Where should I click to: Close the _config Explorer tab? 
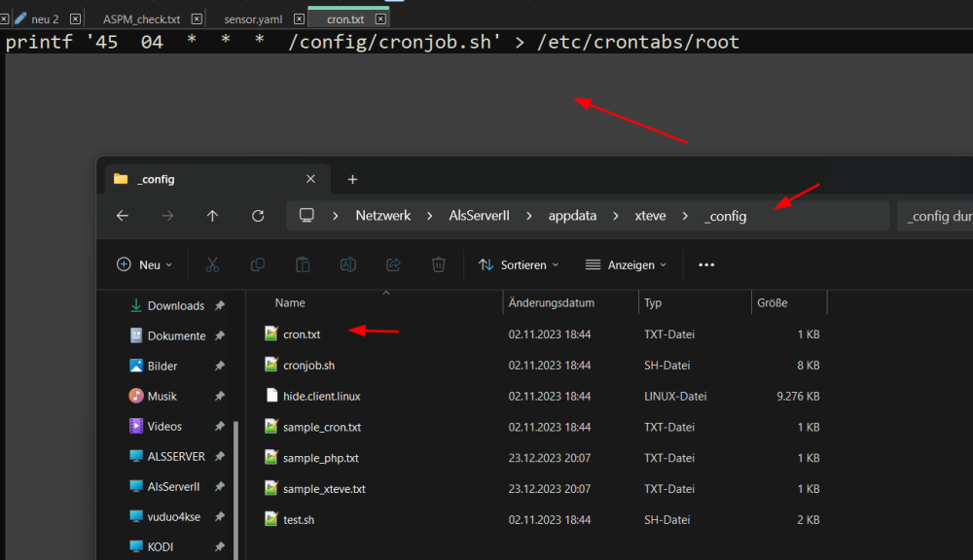click(311, 179)
